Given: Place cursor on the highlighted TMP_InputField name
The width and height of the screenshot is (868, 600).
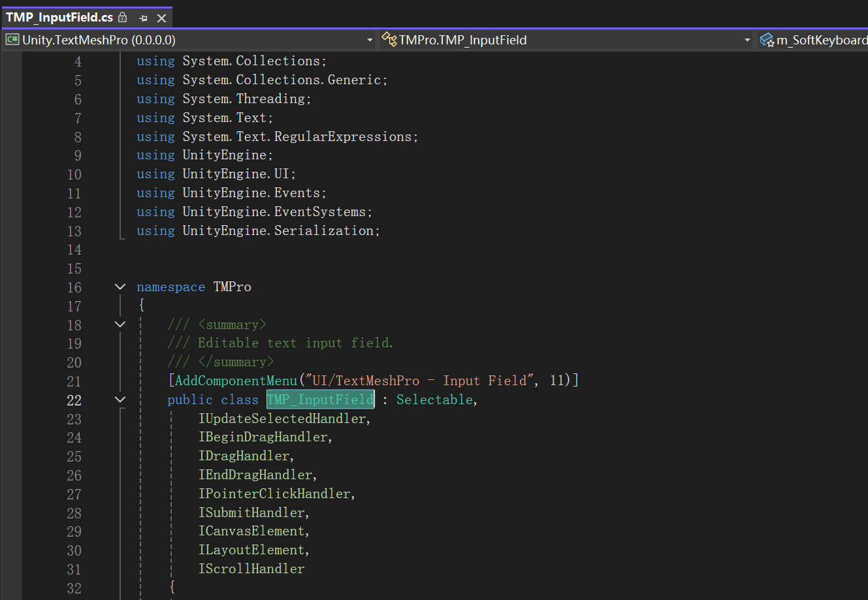Looking at the screenshot, I should pyautogui.click(x=319, y=399).
